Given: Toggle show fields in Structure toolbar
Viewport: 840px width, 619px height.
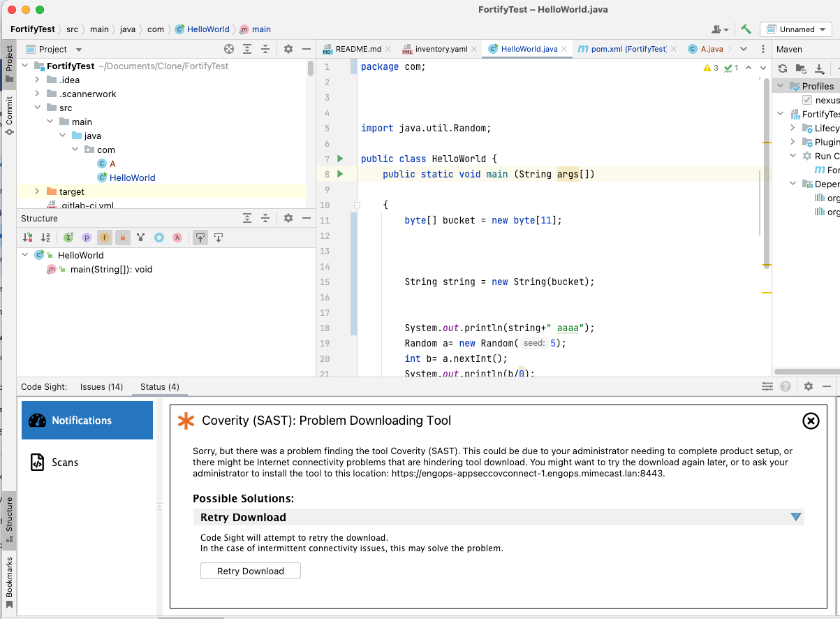Looking at the screenshot, I should (x=105, y=238).
